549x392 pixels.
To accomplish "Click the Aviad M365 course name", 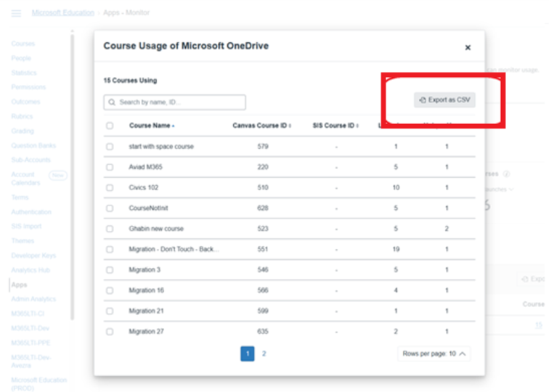I will pos(146,167).
